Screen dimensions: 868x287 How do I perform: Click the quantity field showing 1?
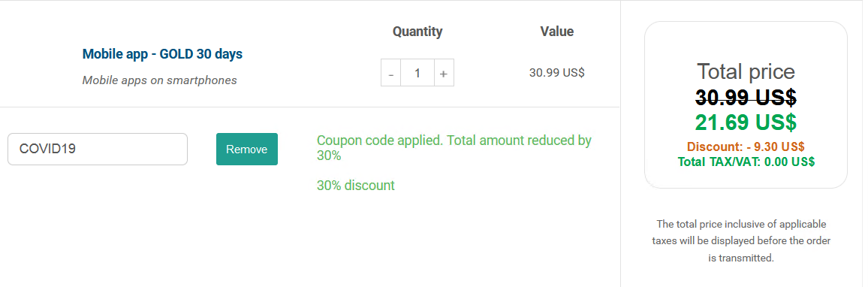[417, 73]
